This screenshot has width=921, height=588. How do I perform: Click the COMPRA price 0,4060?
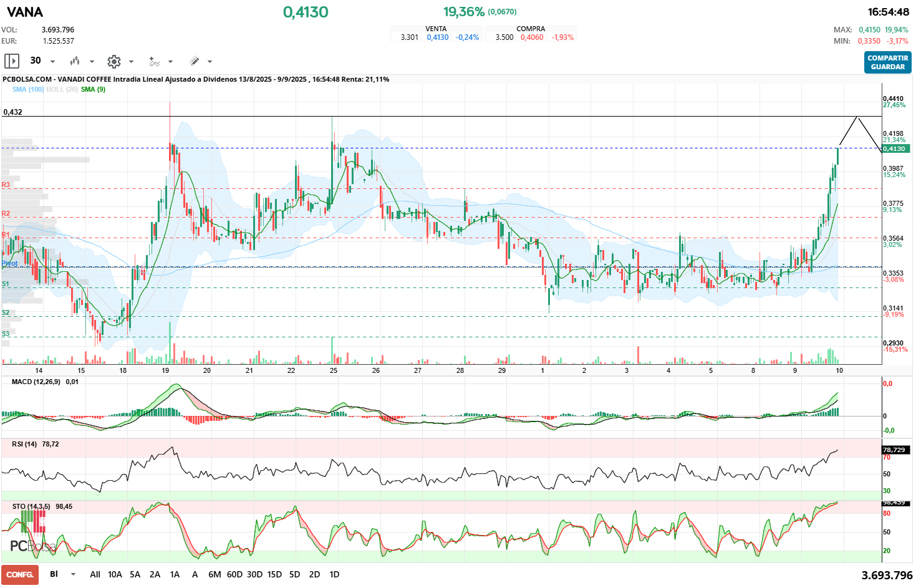[532, 37]
